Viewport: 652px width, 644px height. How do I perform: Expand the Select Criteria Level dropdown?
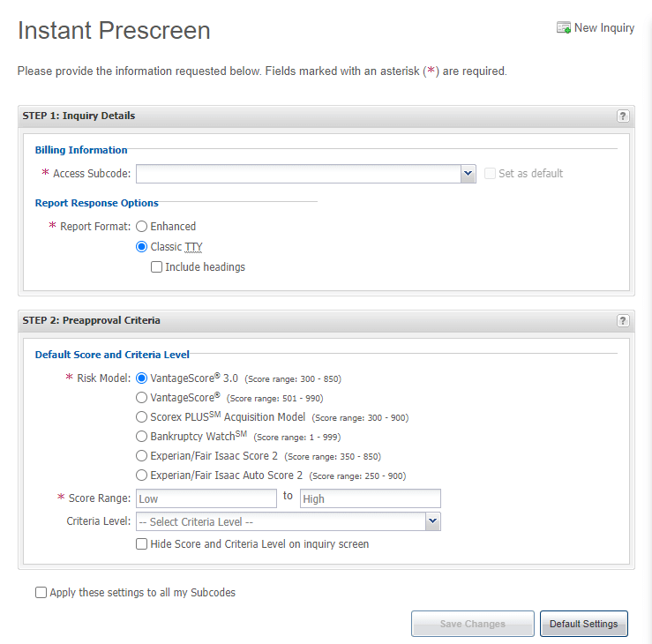click(x=432, y=521)
